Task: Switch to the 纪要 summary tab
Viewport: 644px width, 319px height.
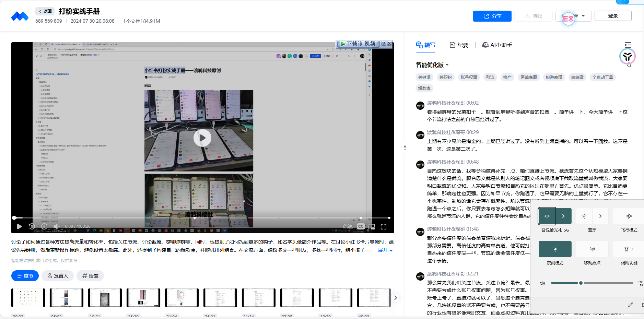Action: [459, 45]
